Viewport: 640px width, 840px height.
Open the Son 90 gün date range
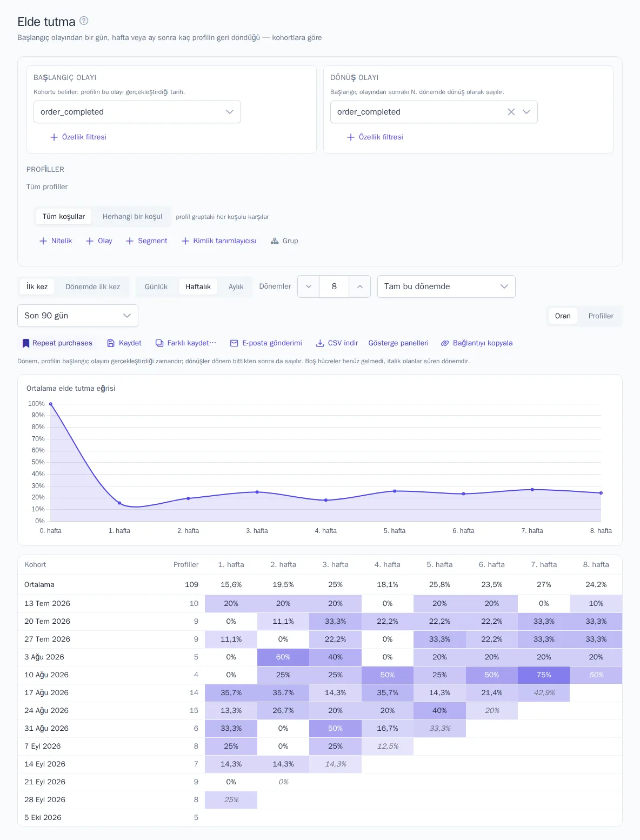[x=78, y=316]
